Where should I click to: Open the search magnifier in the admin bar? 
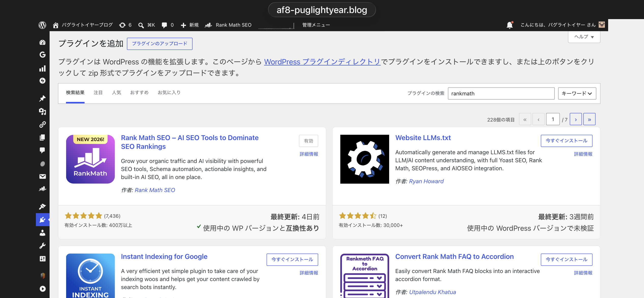tap(141, 25)
